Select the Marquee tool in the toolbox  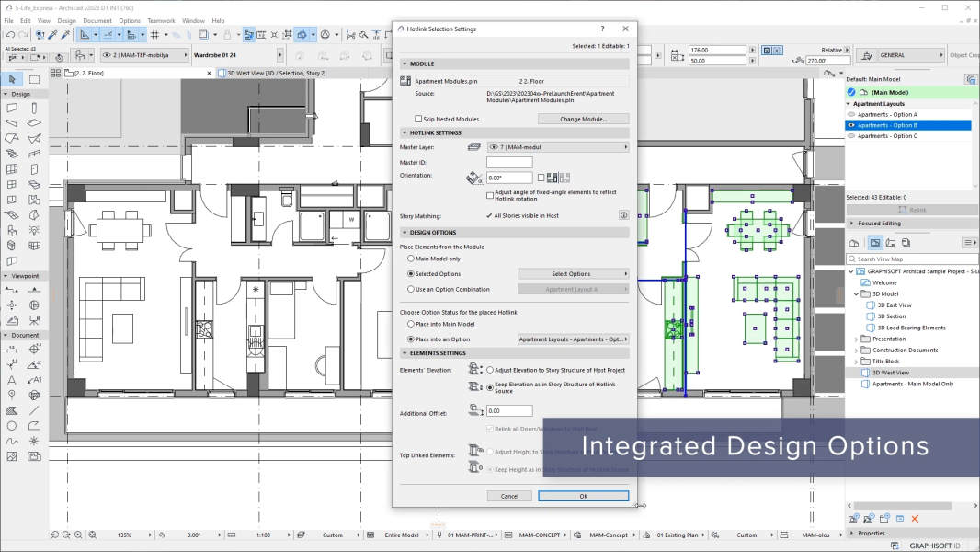pos(34,79)
